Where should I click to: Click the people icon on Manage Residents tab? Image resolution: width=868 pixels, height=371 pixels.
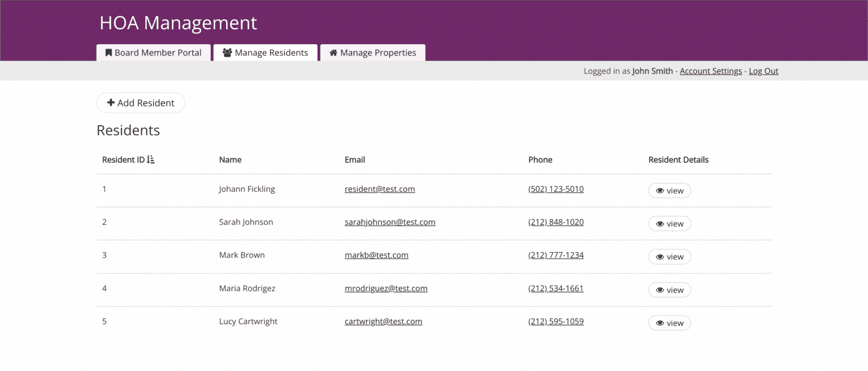click(x=228, y=52)
